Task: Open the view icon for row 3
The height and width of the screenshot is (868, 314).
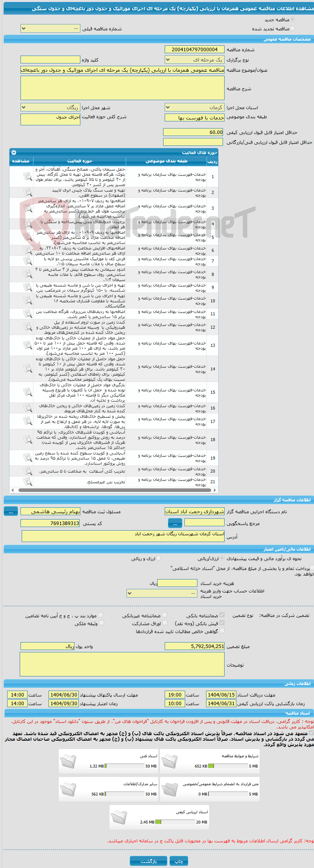Action: tap(28, 208)
